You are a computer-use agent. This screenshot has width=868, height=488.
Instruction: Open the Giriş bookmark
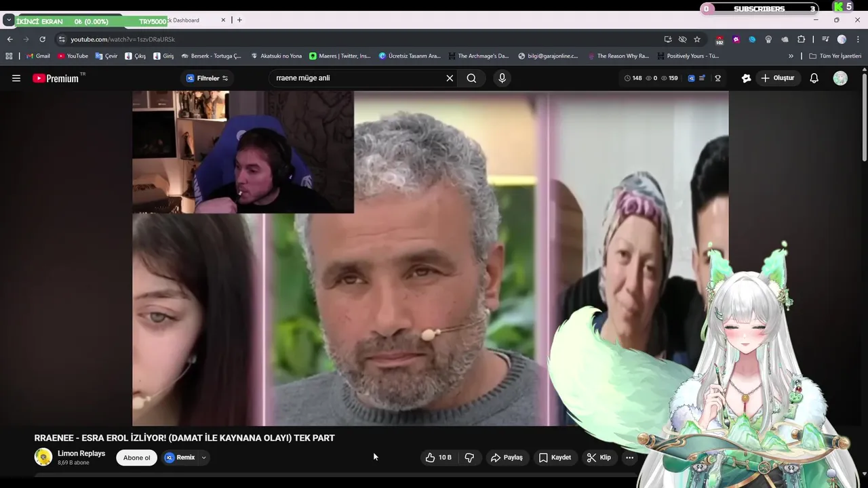coord(163,56)
